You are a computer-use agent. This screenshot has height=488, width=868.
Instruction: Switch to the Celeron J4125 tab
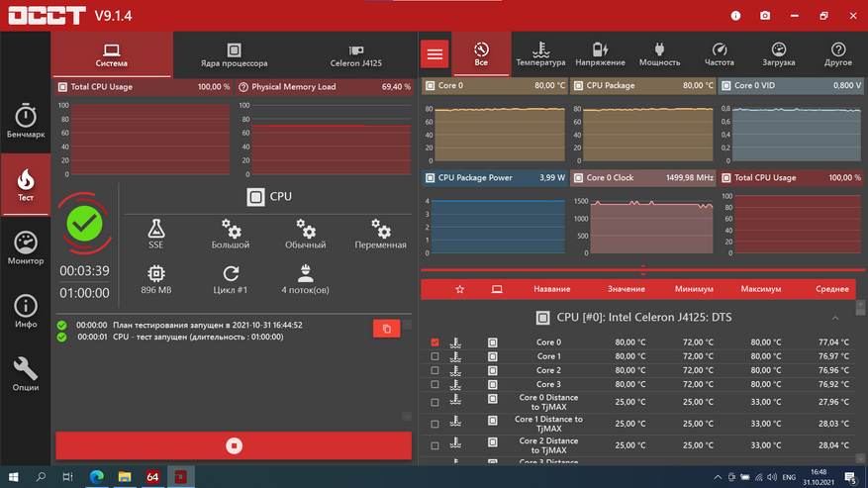[x=356, y=54]
